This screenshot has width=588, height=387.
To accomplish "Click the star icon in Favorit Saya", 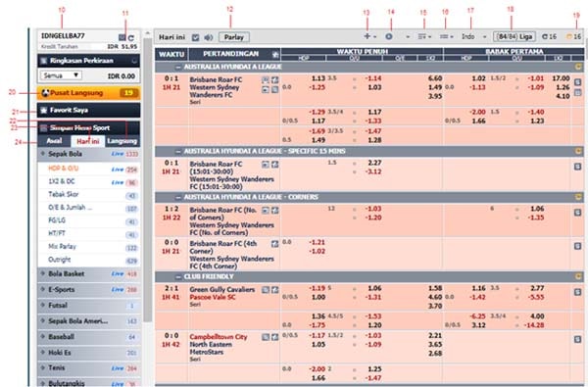I will 44,111.
